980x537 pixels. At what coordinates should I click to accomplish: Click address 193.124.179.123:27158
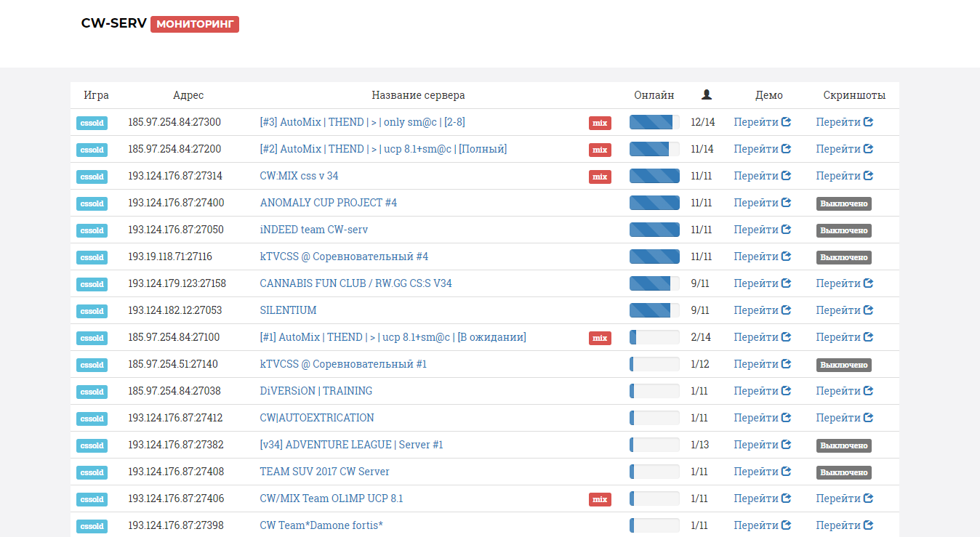tap(177, 283)
